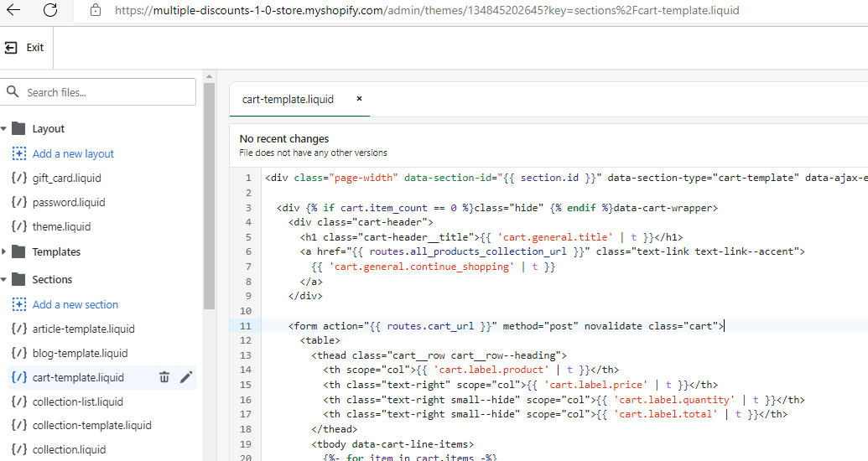Delete cart-template.liquid with trash icon
The width and height of the screenshot is (868, 461).
tap(164, 377)
